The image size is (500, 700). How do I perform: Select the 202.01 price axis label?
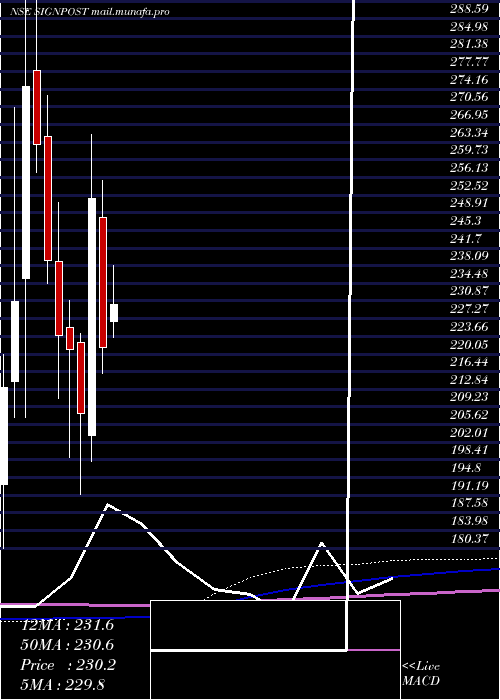click(x=469, y=433)
